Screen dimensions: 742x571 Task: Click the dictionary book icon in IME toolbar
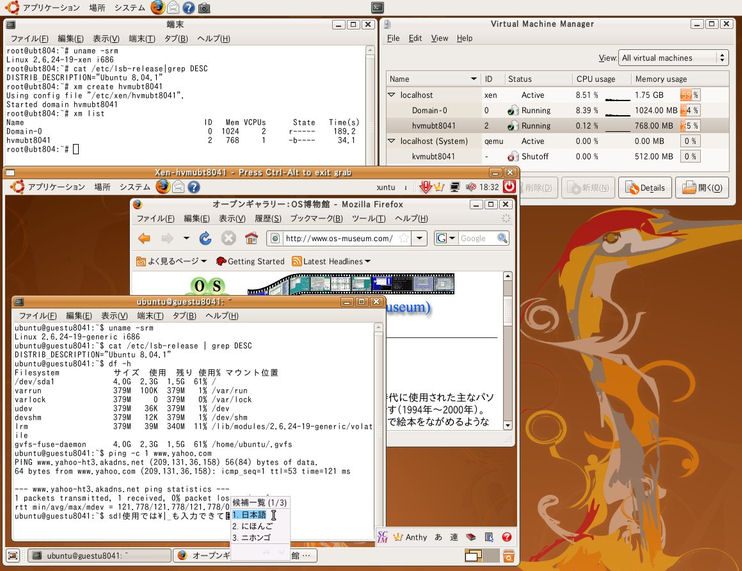click(471, 537)
